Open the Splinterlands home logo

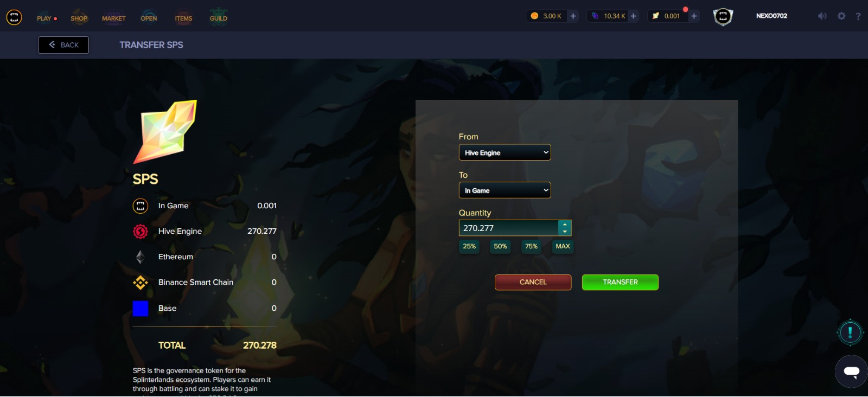click(14, 17)
